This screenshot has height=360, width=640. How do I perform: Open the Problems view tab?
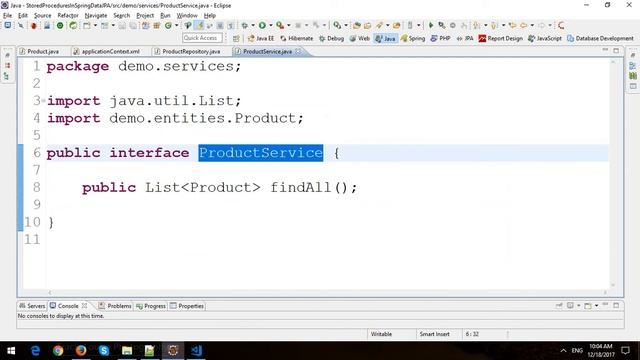[x=115, y=306]
